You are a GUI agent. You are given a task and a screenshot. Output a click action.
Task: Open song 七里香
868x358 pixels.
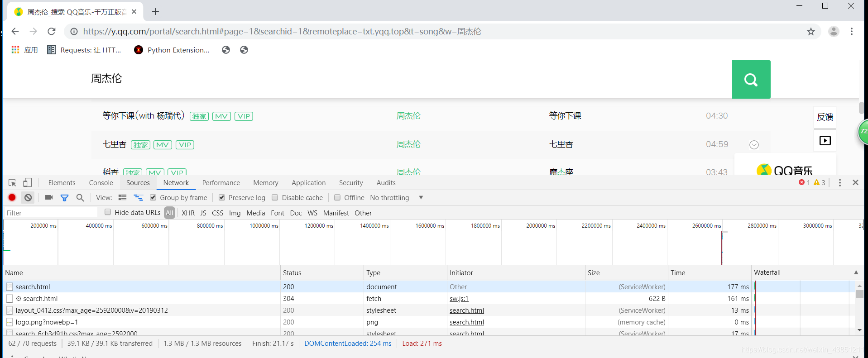click(x=115, y=144)
